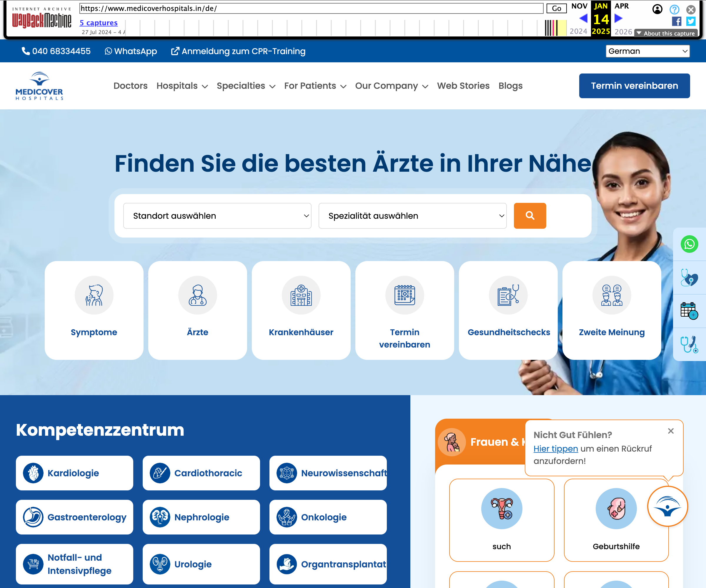The height and width of the screenshot is (588, 706).
Task: Open the Symptome icon card
Action: coord(94,310)
